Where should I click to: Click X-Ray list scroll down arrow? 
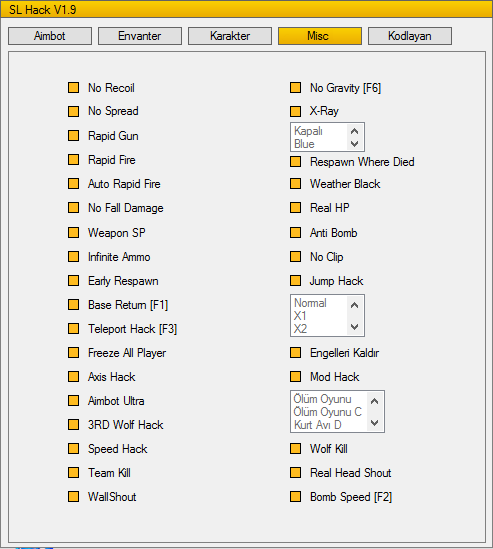point(354,144)
